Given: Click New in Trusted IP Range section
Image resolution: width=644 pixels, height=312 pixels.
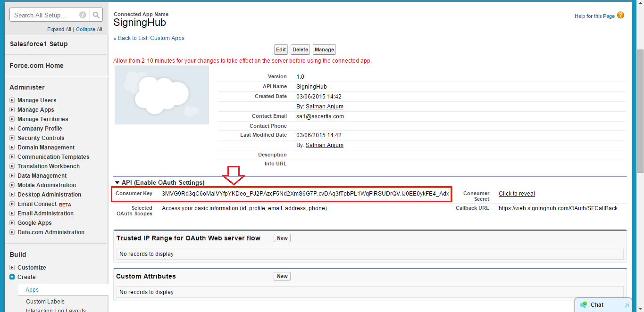Looking at the screenshot, I should pos(282,238).
